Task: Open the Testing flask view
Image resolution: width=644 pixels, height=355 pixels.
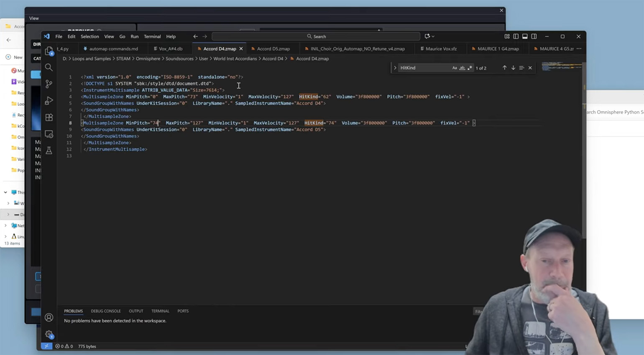Action: 49,150
